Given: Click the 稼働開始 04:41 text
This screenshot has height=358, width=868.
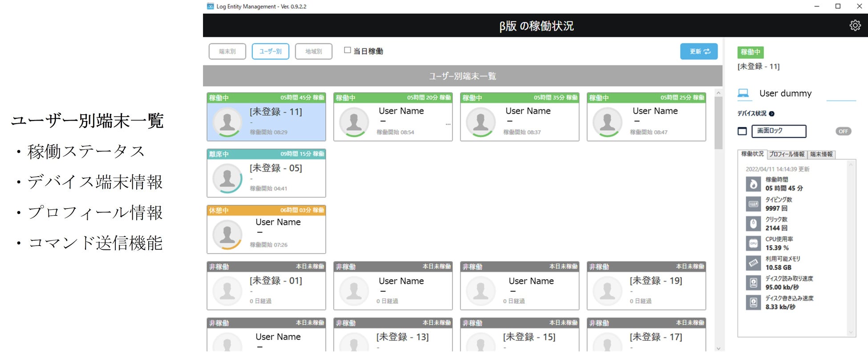Looking at the screenshot, I should pyautogui.click(x=268, y=189).
